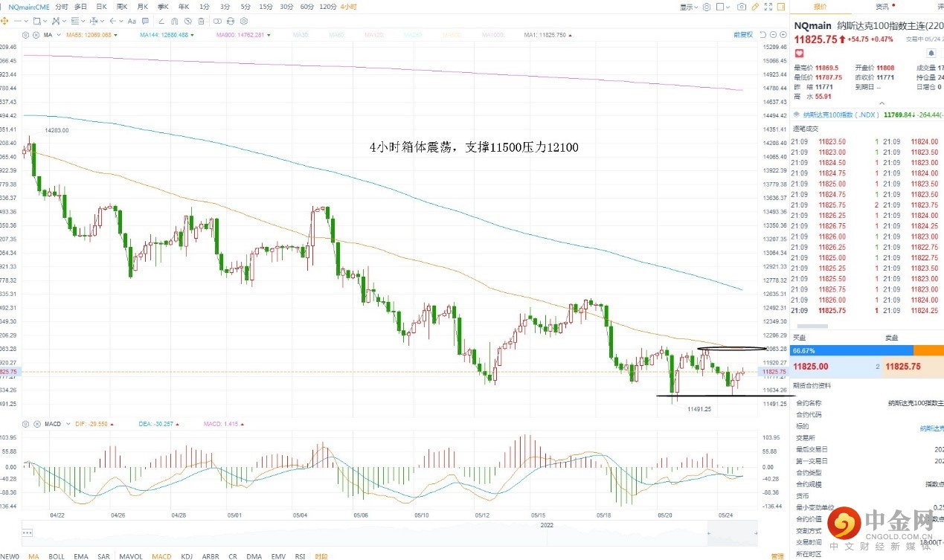944x560 pixels.
Task: Toggle the 时段 session option
Action: pos(321,556)
